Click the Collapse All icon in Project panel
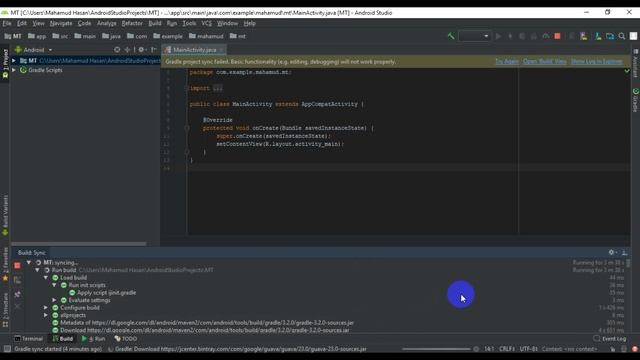 click(127, 50)
